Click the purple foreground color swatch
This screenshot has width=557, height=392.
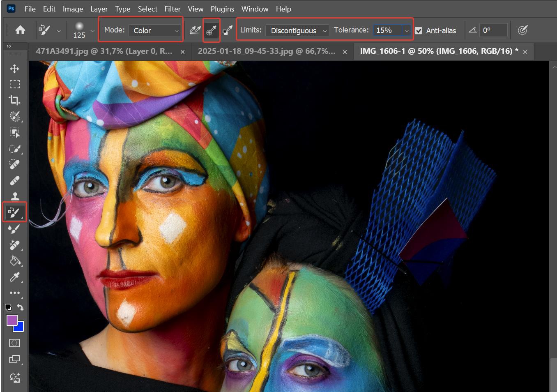[x=12, y=320]
